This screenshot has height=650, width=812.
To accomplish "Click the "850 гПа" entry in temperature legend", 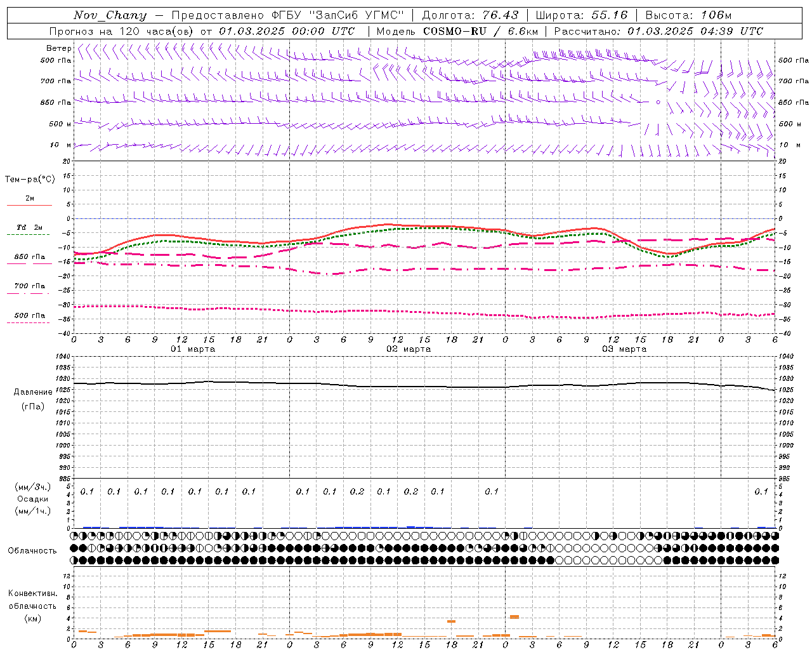I will point(29,257).
